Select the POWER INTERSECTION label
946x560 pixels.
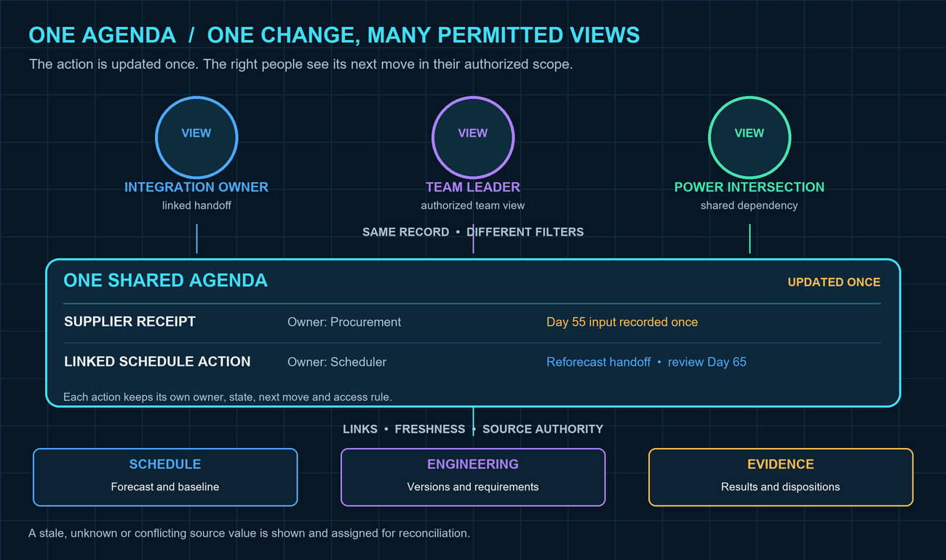tap(750, 187)
